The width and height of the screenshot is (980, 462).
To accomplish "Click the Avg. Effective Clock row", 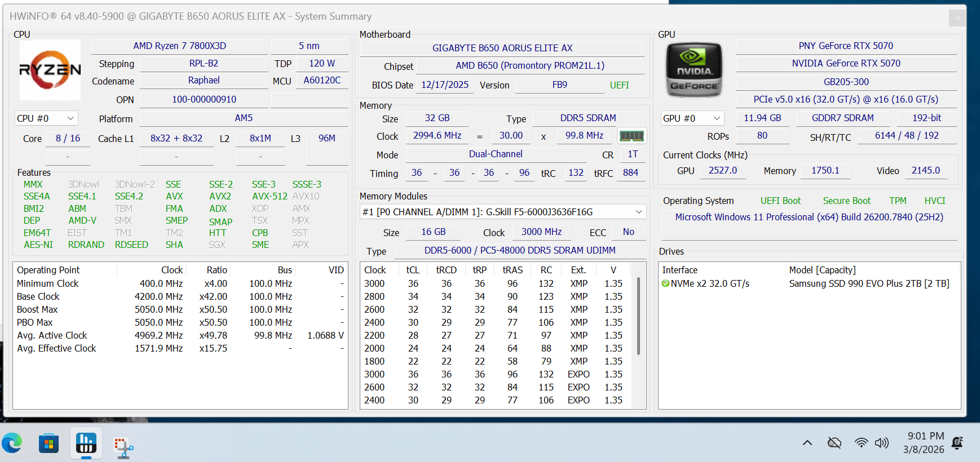I will point(180,348).
